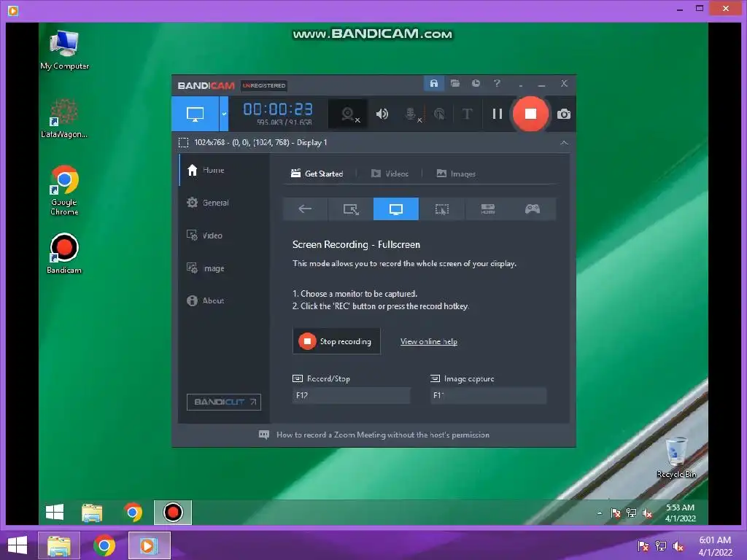The image size is (747, 560).
Task: Switch to the Images tab
Action: point(456,174)
